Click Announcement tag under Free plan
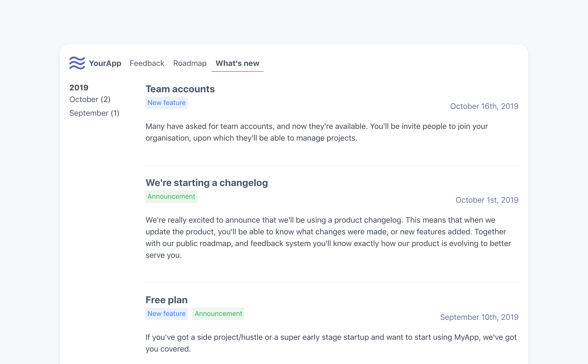The height and width of the screenshot is (364, 588). coord(218,314)
